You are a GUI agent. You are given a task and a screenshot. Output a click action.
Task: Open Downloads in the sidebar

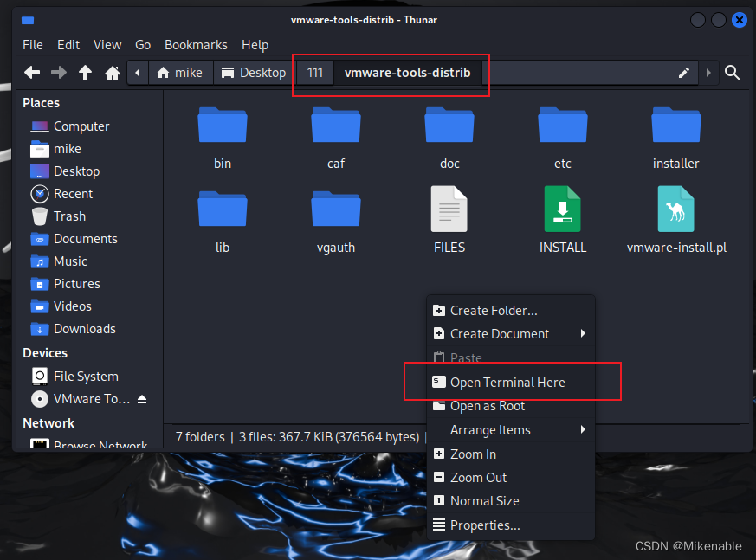tap(73, 329)
